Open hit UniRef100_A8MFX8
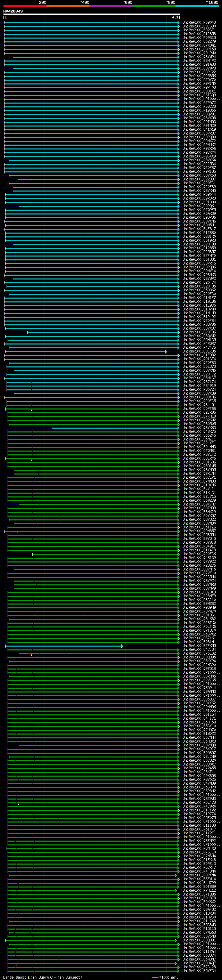This screenshot has height=980, width=222. click(x=199, y=848)
